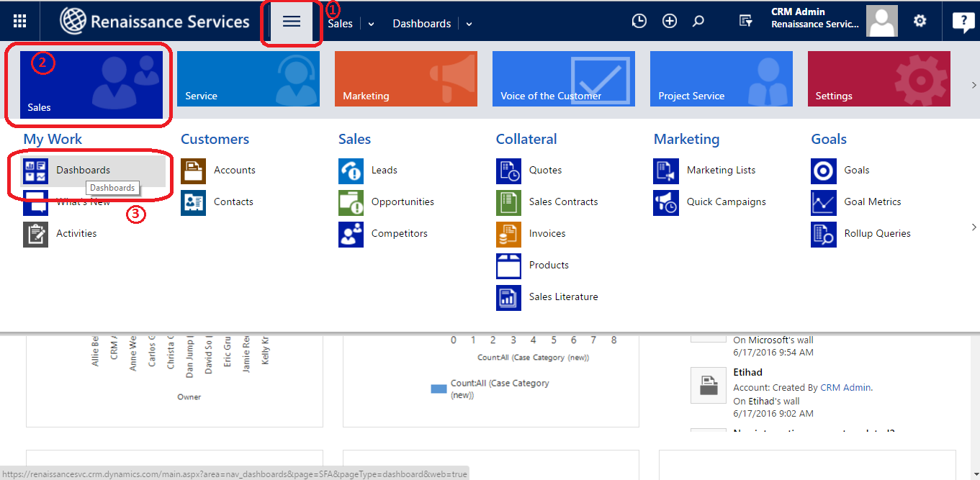The height and width of the screenshot is (480, 980).
Task: Open the help question mark icon
Action: 963,22
